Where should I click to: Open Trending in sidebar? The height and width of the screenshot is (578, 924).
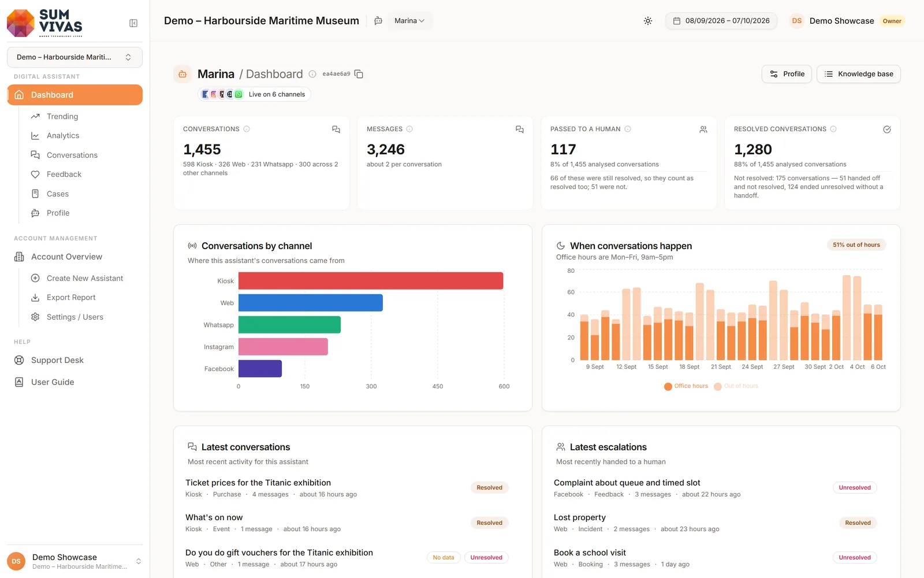click(62, 116)
